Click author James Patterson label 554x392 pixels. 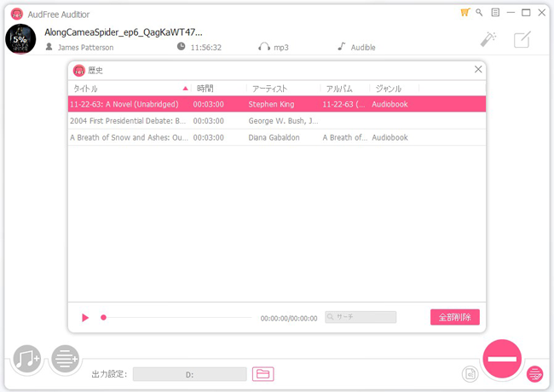pyautogui.click(x=86, y=48)
